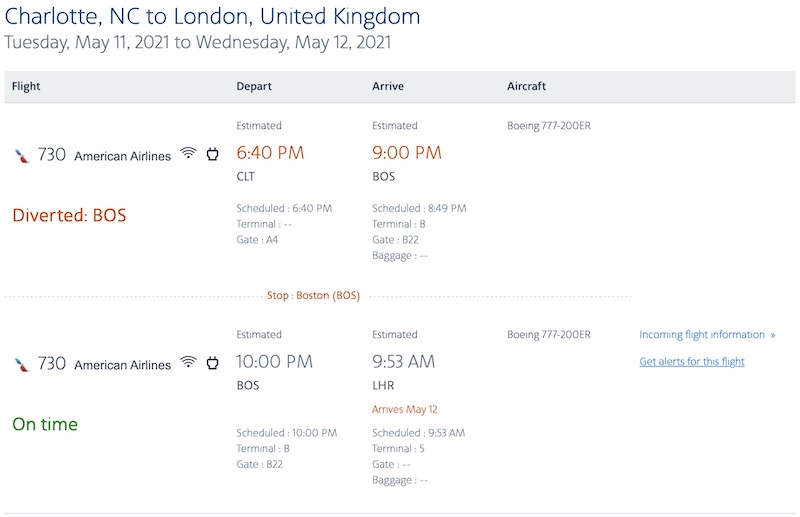Click the American Airlines logo on CLT leg
This screenshot has width=800, height=517.
(x=22, y=156)
